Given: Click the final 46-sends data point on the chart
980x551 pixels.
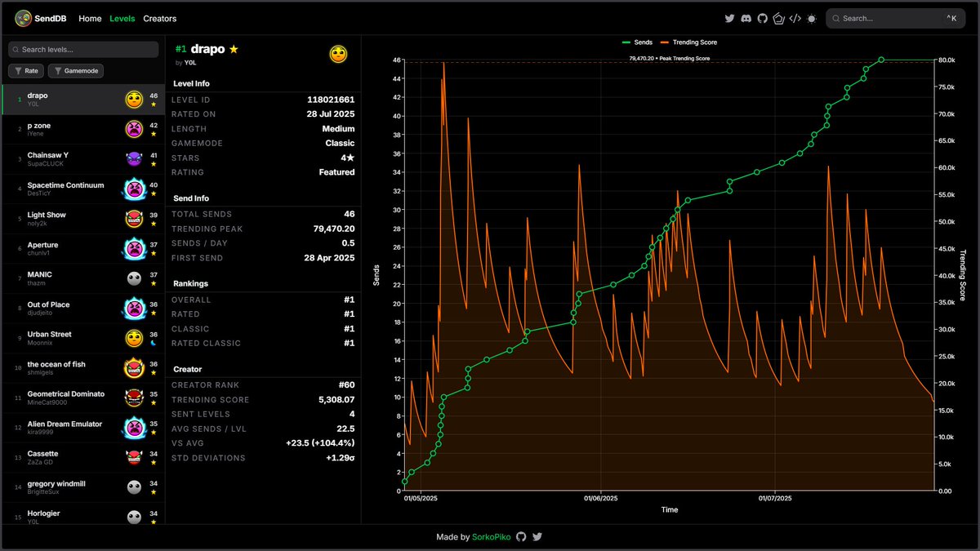Looking at the screenshot, I should 881,60.
